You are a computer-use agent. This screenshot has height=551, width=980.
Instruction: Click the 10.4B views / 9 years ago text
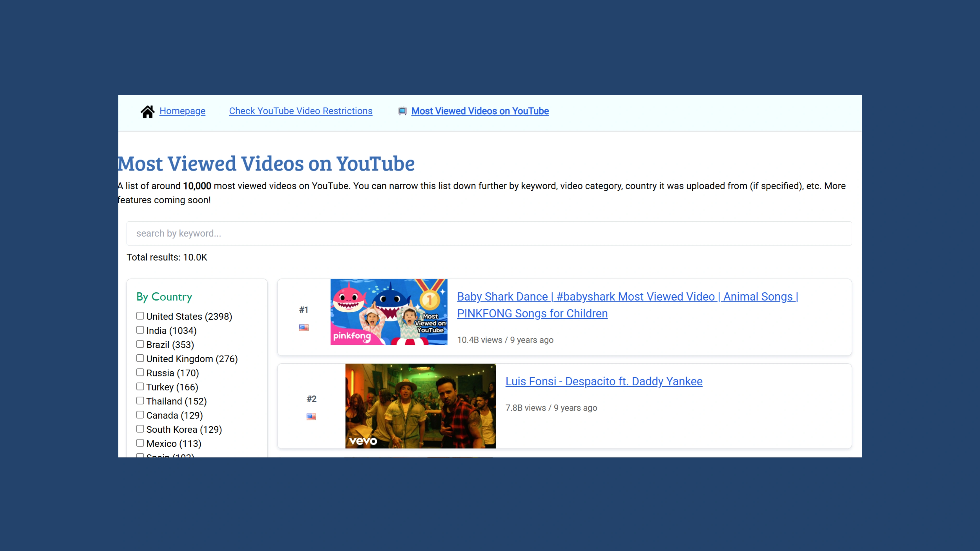coord(505,340)
